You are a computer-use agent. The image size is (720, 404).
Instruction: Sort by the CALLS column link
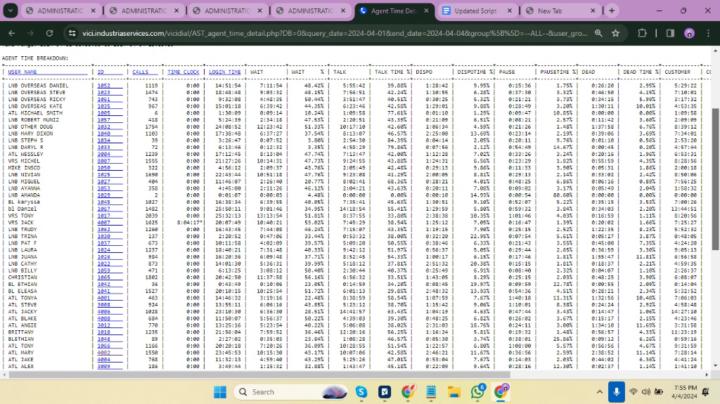(x=140, y=72)
